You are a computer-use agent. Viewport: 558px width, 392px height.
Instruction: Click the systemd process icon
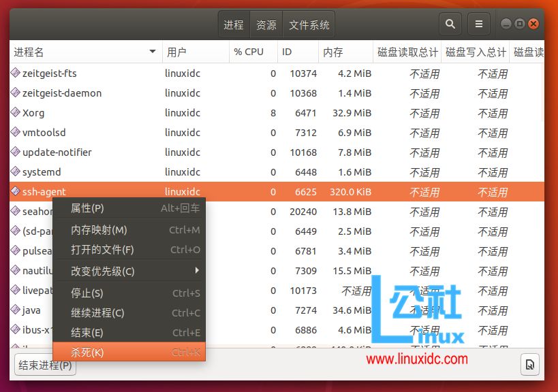coord(16,171)
